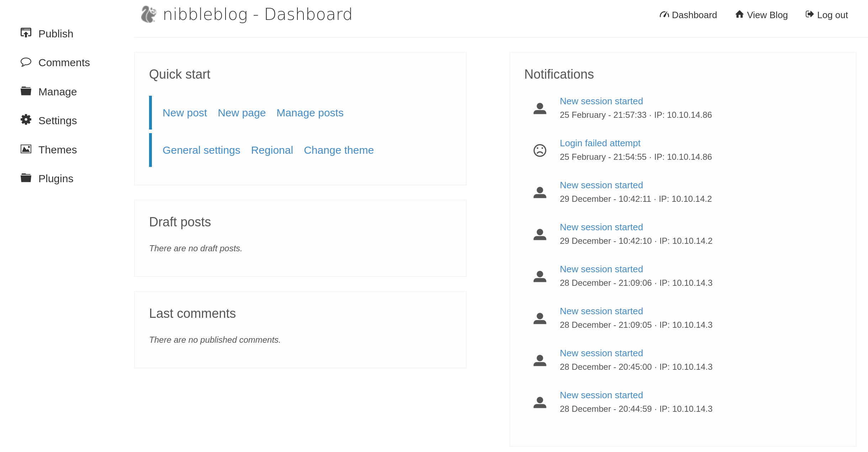Viewport: 868px width, 452px height.
Task: Select the Themes picture icon
Action: click(x=26, y=149)
